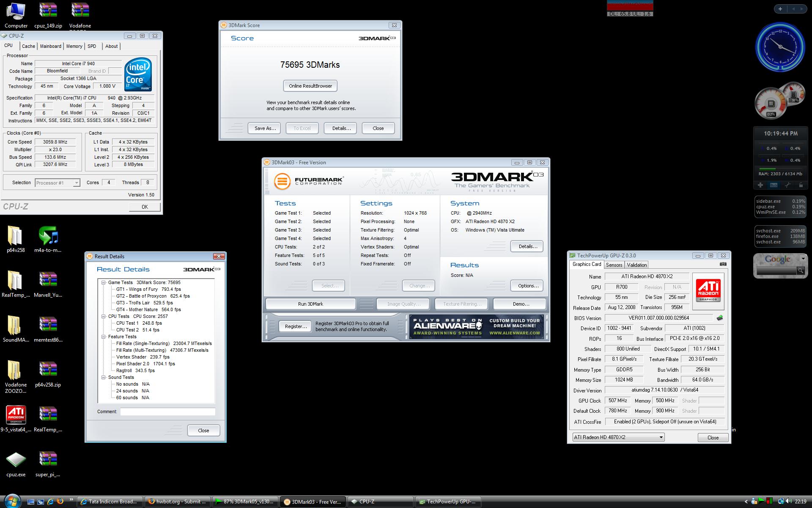Screen dimensions: 812x508
Task: Open cpuz_149.zip archive on desktop
Action: 48,15
